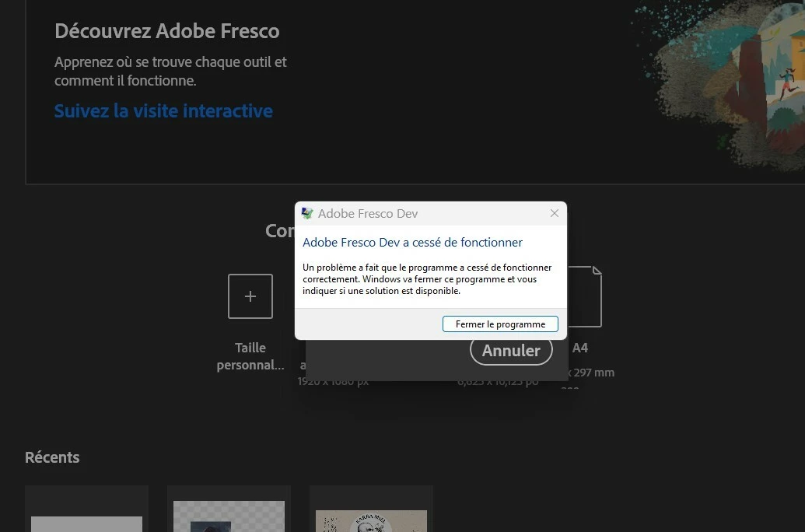Viewport: 805px width, 532px height.
Task: Open first recent document thumbnail
Action: (87, 509)
